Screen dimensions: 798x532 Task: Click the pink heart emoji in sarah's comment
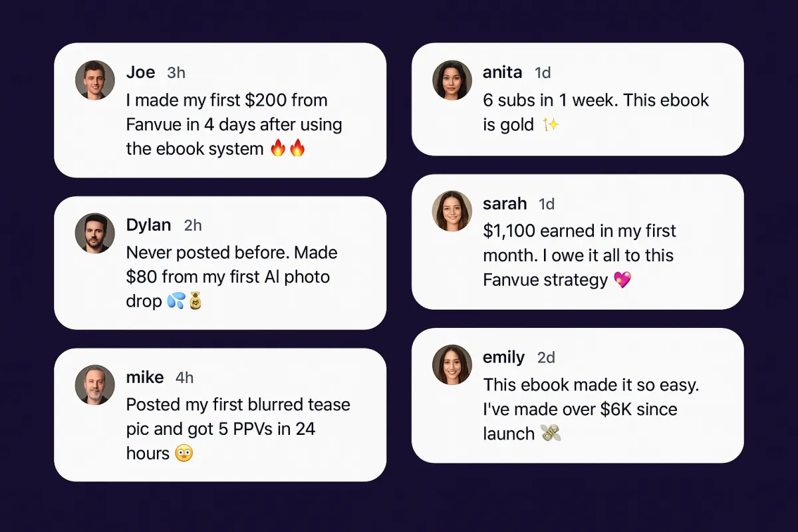(x=622, y=280)
